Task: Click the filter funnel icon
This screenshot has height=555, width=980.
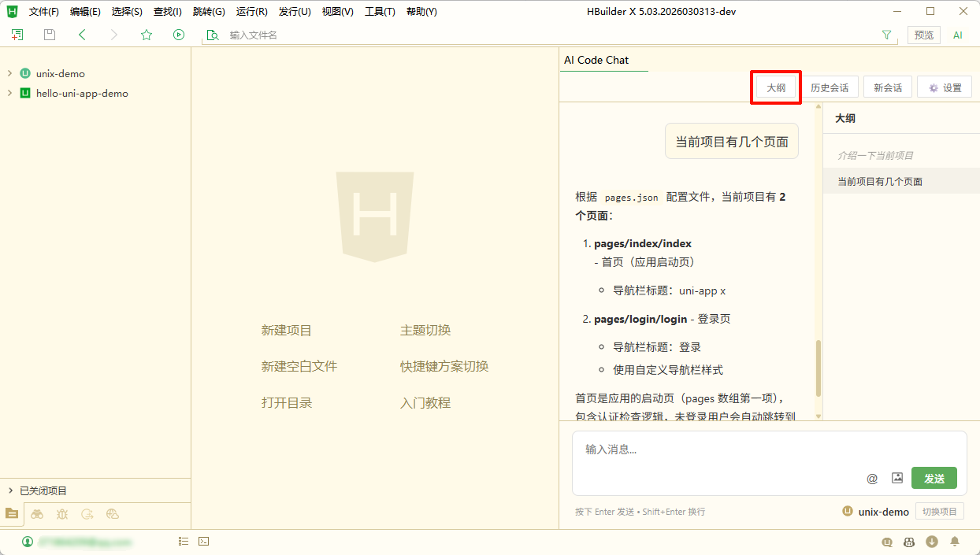Action: 887,35
